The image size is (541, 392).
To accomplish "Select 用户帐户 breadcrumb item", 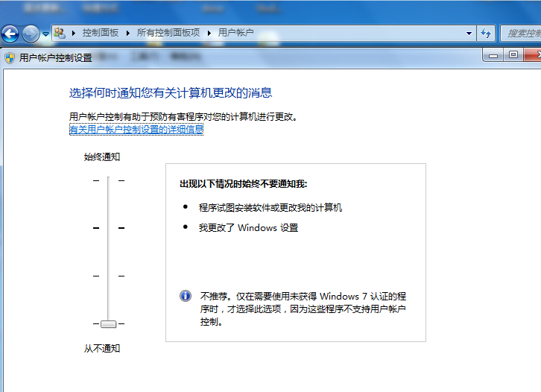I will [x=236, y=33].
